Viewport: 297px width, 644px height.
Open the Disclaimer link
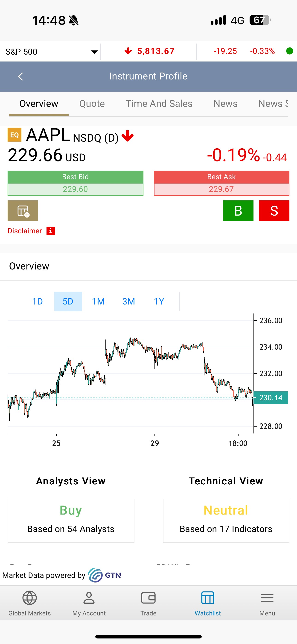click(x=25, y=231)
